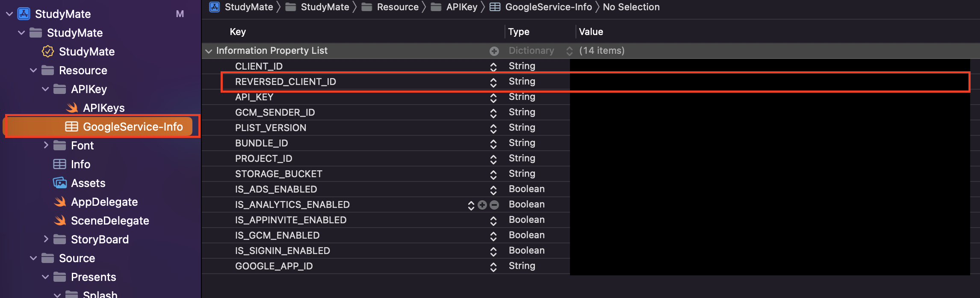980x298 pixels.
Task: Select the PROJECT_ID key text
Action: coord(263,158)
